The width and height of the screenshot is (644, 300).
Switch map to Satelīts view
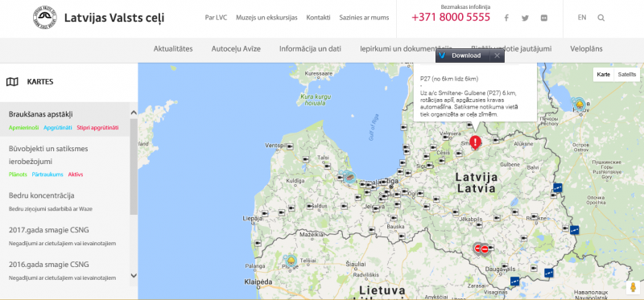point(627,74)
